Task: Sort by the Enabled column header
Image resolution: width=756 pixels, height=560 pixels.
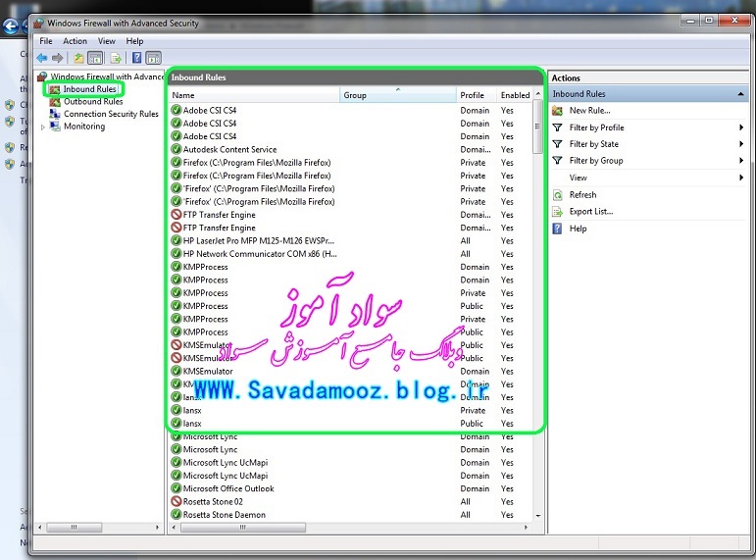Action: coord(515,95)
